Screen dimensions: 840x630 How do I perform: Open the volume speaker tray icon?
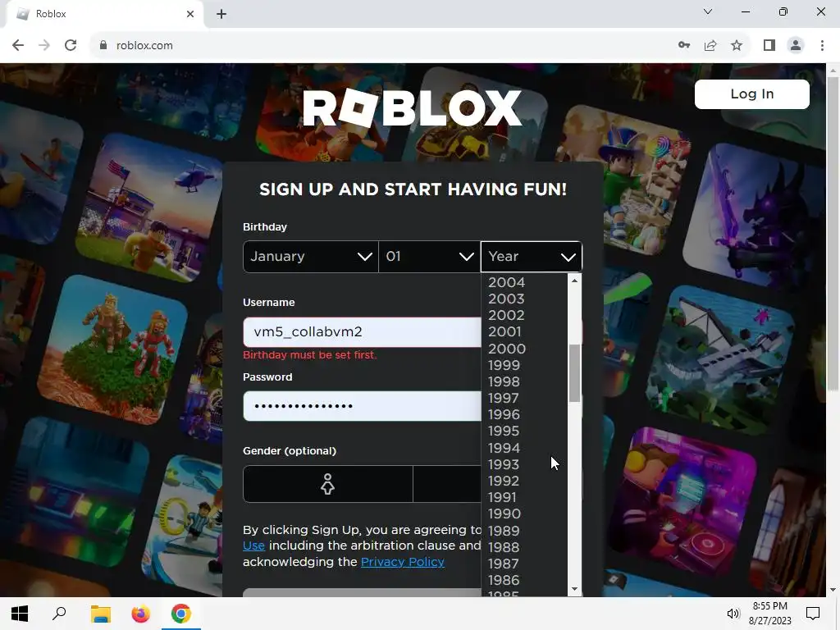[733, 614]
